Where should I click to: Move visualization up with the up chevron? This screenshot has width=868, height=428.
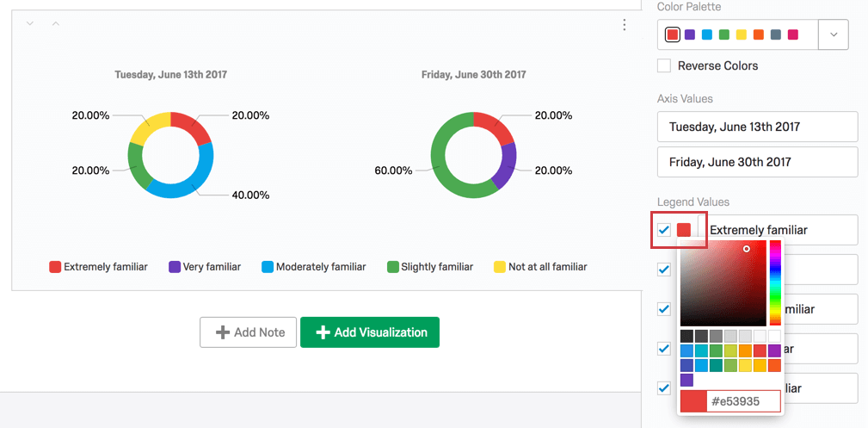point(56,23)
